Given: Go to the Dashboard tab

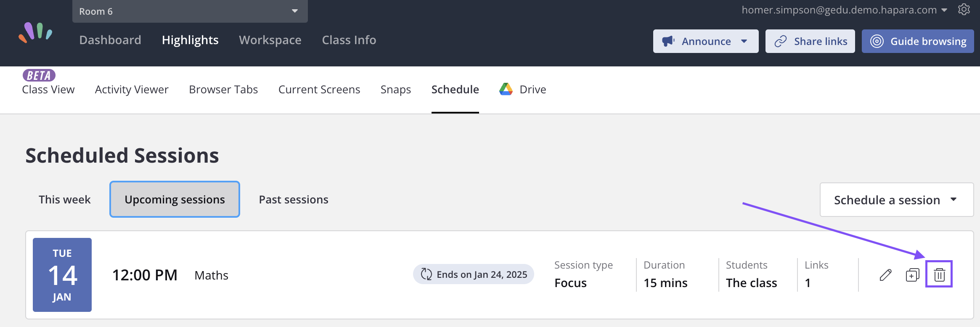Looking at the screenshot, I should pos(110,40).
